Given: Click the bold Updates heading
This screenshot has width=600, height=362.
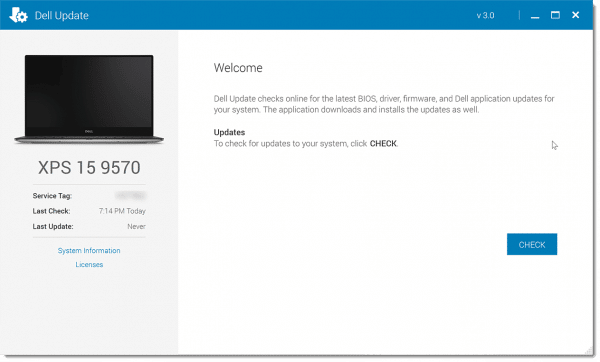Looking at the screenshot, I should click(229, 132).
